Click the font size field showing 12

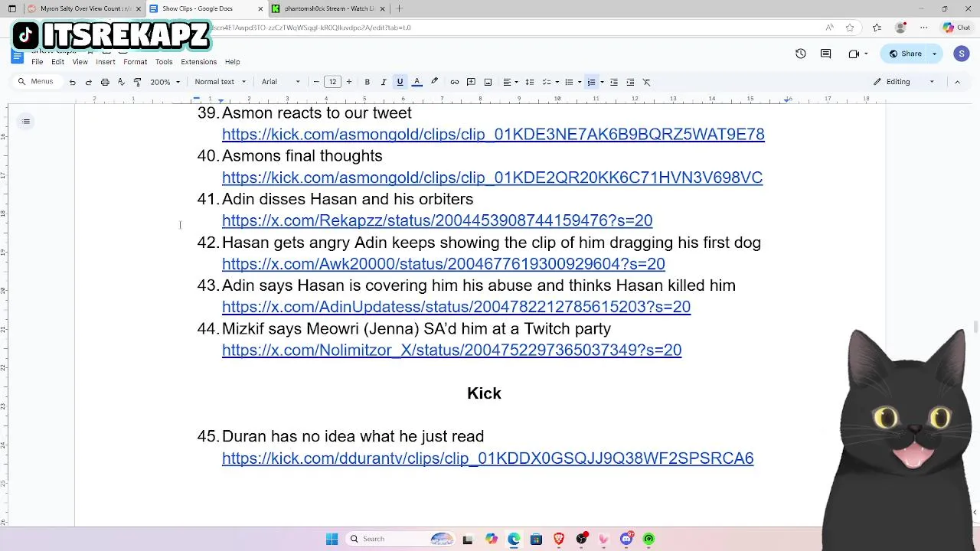tap(332, 82)
